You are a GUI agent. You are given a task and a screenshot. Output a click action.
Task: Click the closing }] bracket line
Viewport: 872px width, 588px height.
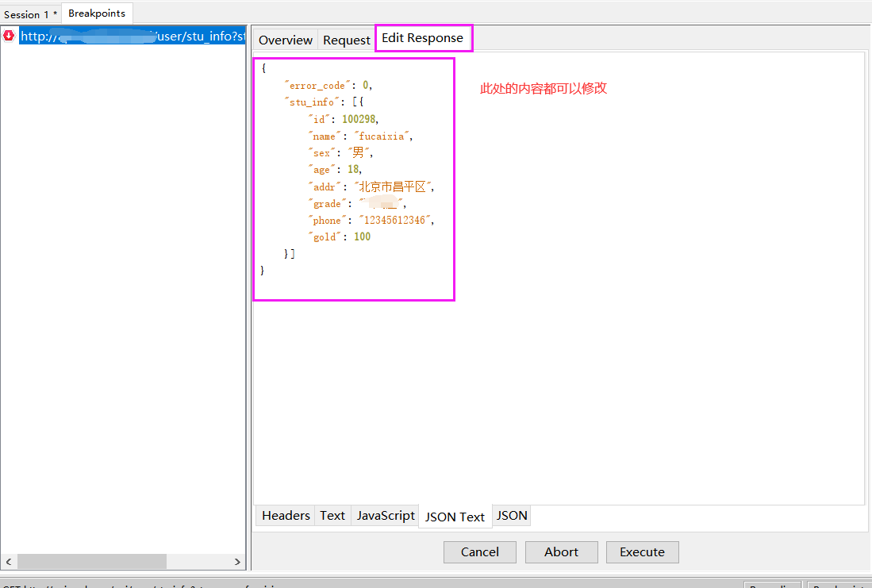[x=289, y=254]
